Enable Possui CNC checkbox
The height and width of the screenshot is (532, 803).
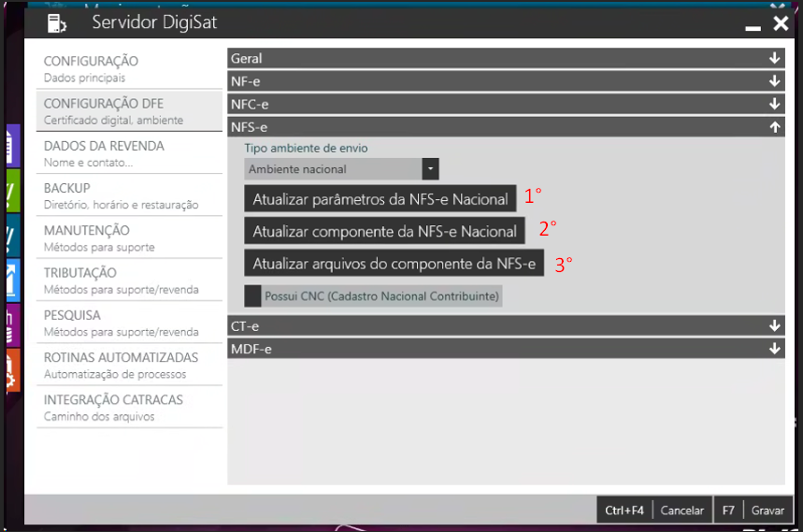(x=252, y=296)
